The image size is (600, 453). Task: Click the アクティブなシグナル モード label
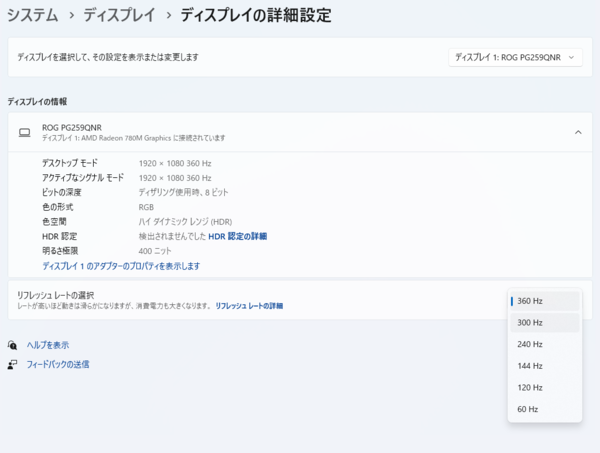(83, 178)
